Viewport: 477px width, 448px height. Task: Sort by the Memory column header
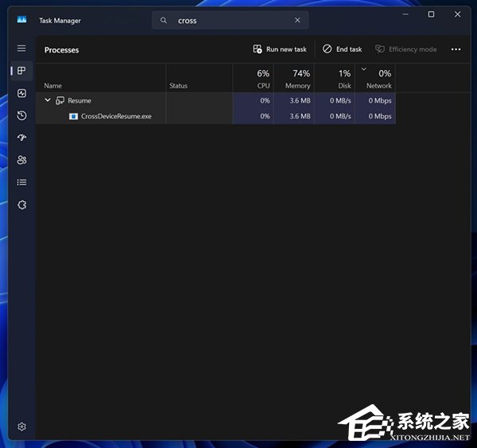pyautogui.click(x=294, y=78)
